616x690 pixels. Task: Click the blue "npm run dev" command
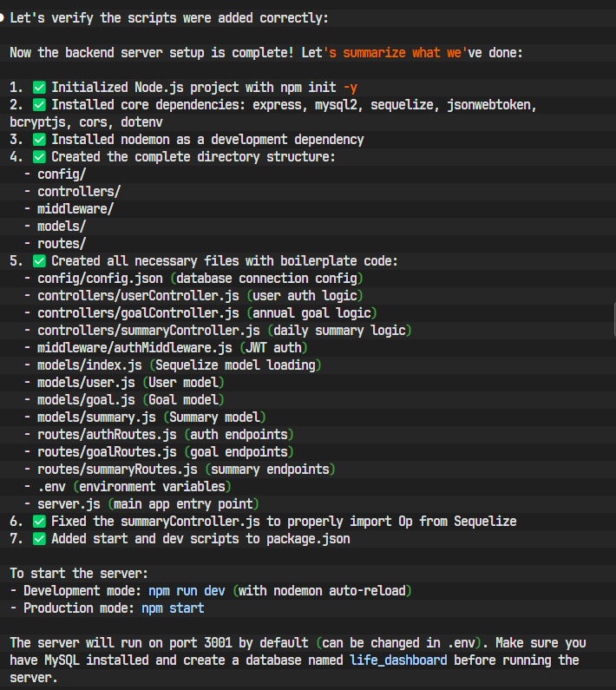(x=187, y=591)
